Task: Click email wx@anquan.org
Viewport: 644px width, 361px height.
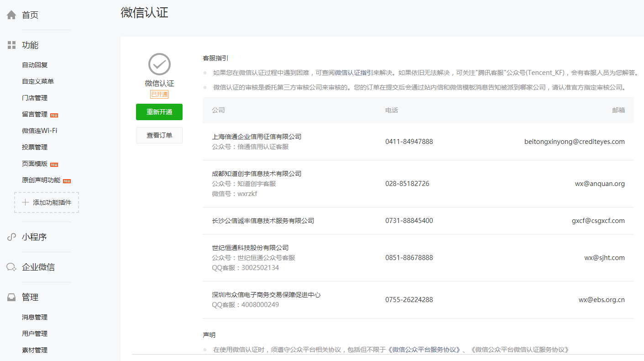Action: (600, 184)
